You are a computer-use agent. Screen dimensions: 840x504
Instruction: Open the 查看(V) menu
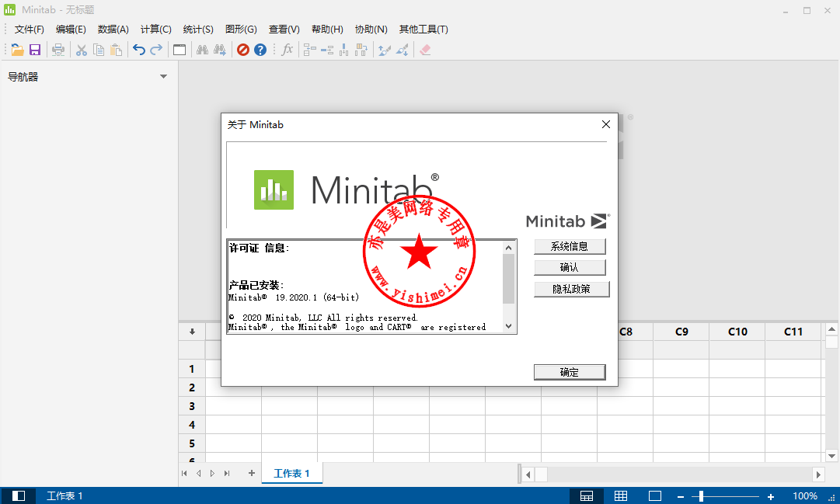click(x=284, y=30)
